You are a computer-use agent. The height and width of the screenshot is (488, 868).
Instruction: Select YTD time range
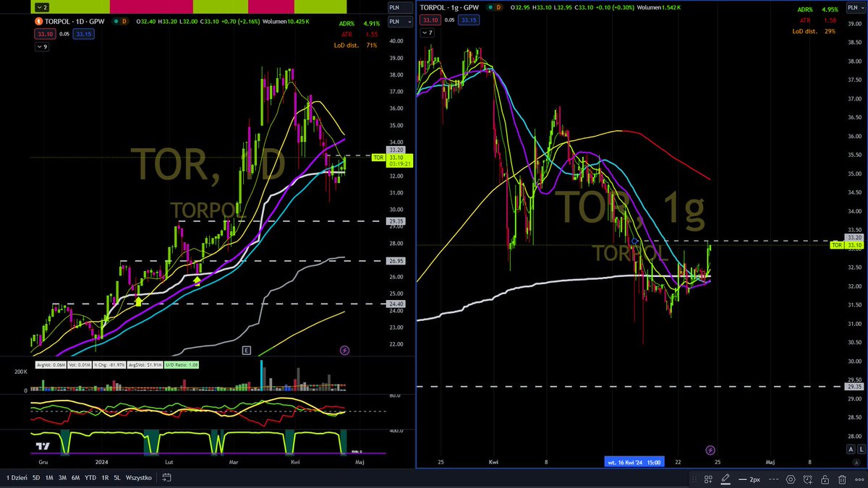(x=90, y=478)
